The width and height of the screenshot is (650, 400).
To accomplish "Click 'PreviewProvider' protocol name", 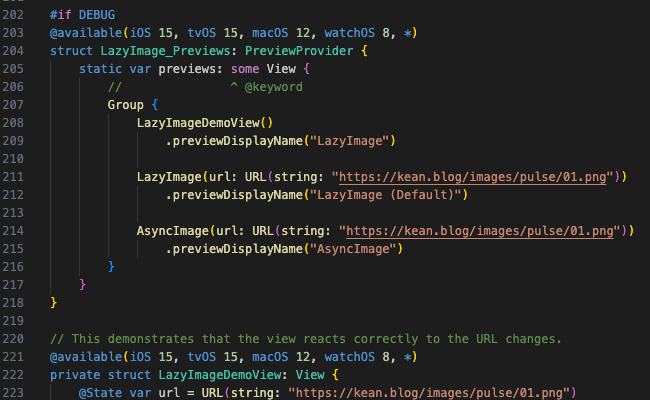I will pyautogui.click(x=299, y=51).
